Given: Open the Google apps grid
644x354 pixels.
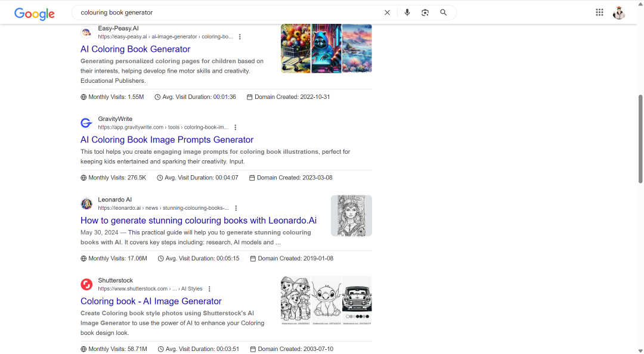Looking at the screenshot, I should [599, 13].
